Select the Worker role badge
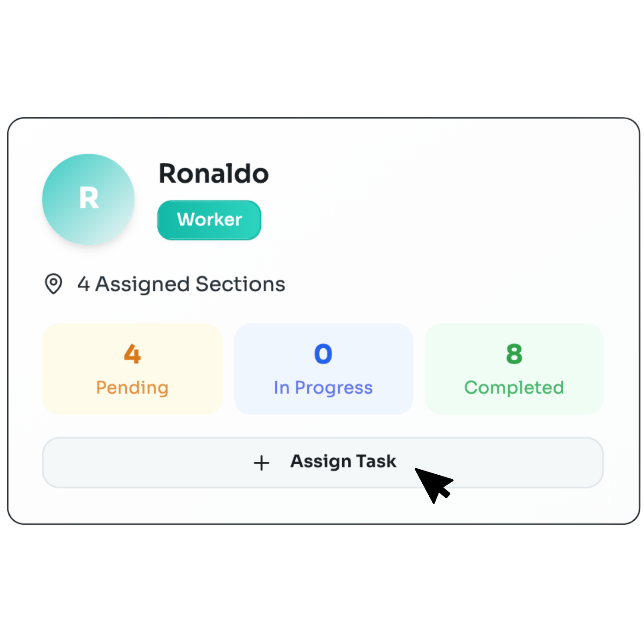The height and width of the screenshot is (644, 644). [209, 220]
